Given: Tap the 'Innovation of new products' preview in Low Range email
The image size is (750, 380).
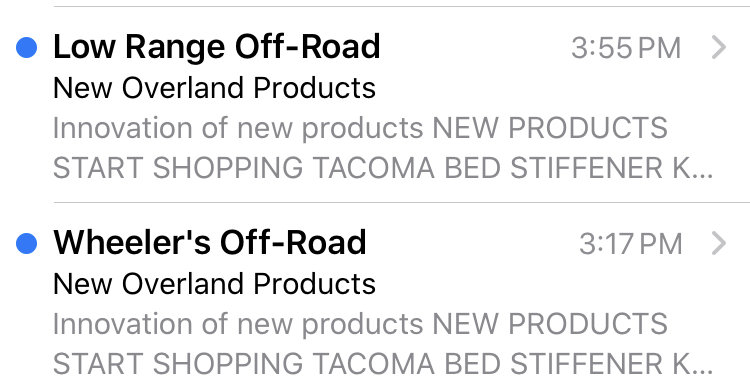Looking at the screenshot, I should pyautogui.click(x=238, y=128).
